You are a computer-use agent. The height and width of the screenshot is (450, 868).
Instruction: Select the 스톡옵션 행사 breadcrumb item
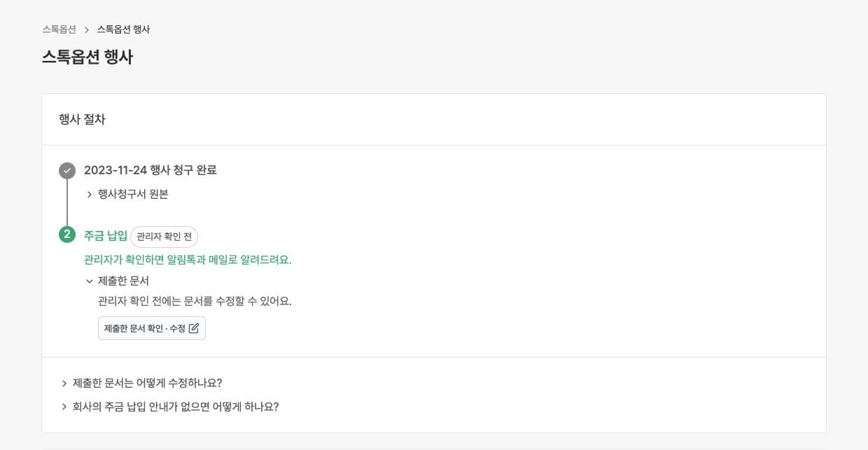point(122,29)
